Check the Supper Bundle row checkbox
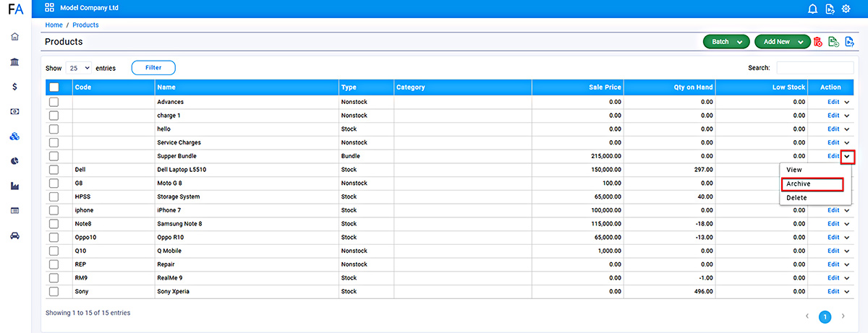This screenshot has height=333, width=868. tap(54, 156)
